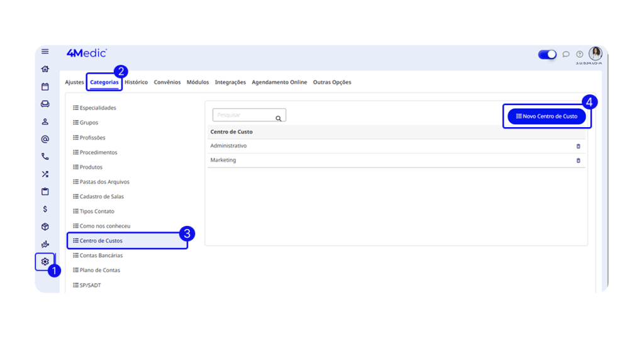Open the help question mark icon
The width and height of the screenshot is (644, 338).
[x=579, y=54]
